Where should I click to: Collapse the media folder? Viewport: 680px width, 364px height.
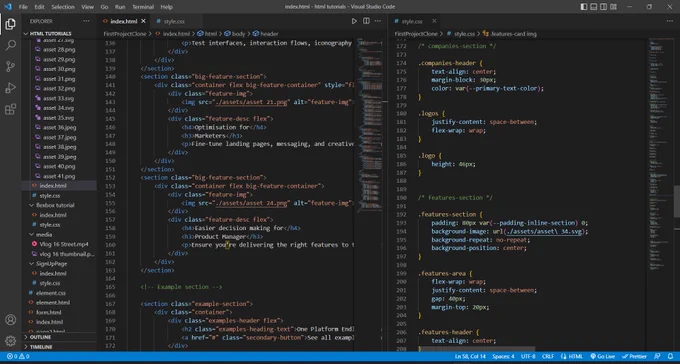(x=44, y=234)
